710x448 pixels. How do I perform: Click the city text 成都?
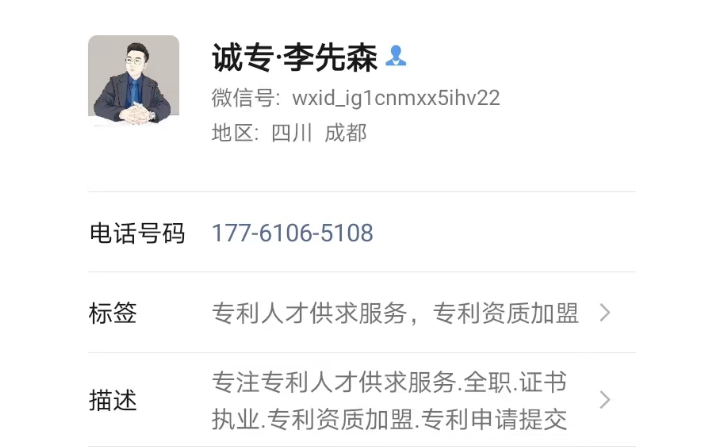[x=345, y=133]
